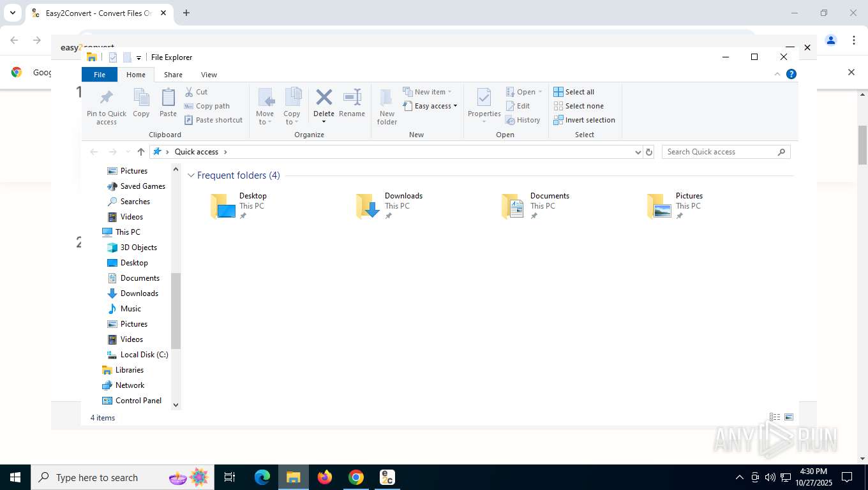Click the search magnifier in Quick access search
Image resolution: width=868 pixels, height=490 pixels.
(x=781, y=152)
